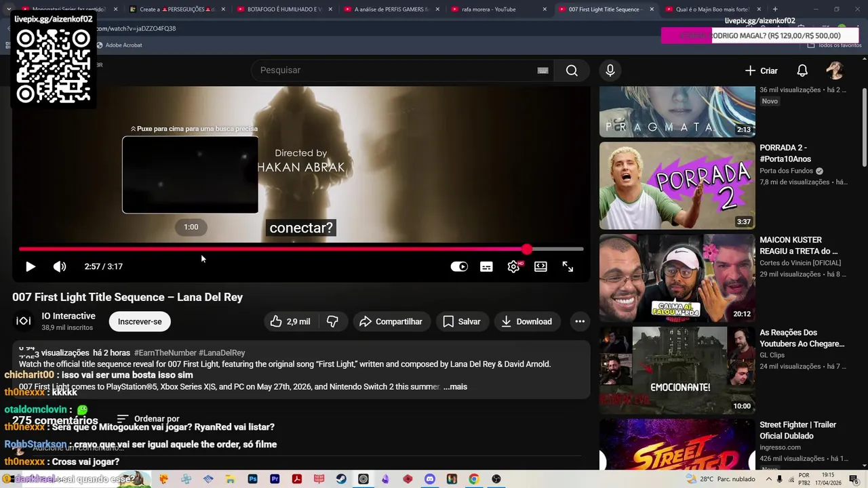Click the #LanaDelRey hashtag

(x=222, y=352)
